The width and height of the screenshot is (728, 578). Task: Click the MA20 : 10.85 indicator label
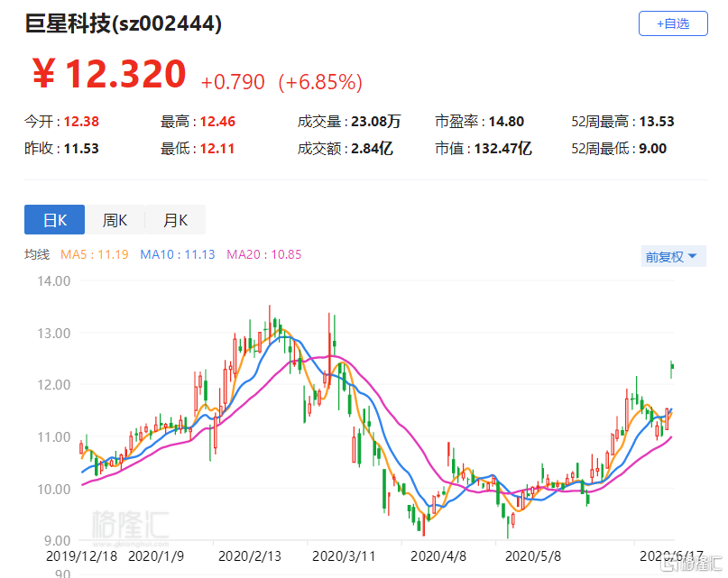[x=263, y=254]
